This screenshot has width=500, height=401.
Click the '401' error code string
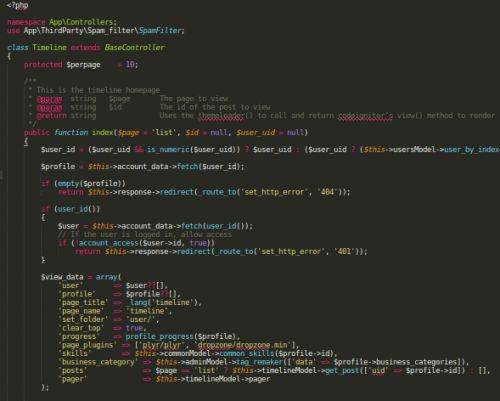point(344,251)
